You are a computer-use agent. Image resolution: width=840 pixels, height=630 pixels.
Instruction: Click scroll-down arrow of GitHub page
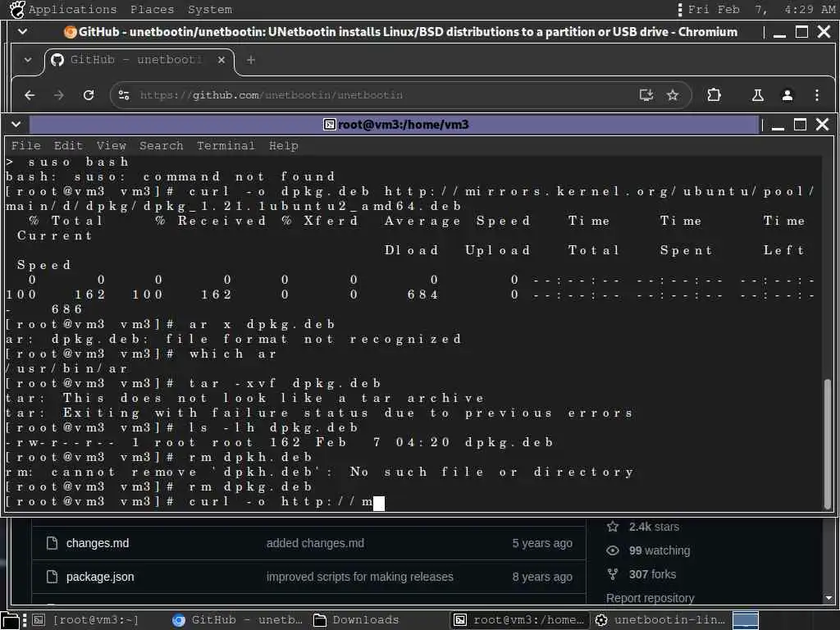coord(829,598)
